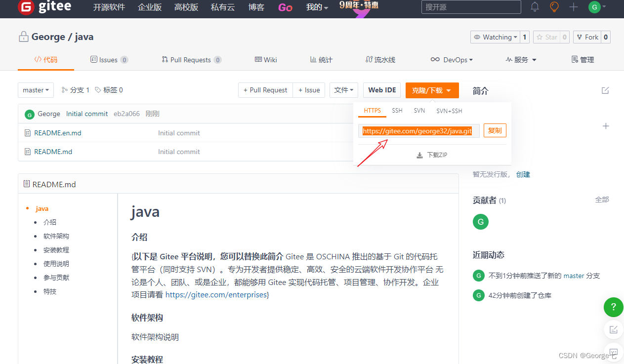Switch to the Issues tab
The image size is (624, 364).
point(109,59)
